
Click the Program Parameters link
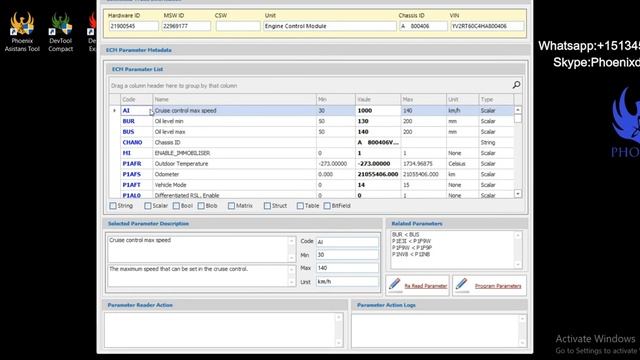498,286
